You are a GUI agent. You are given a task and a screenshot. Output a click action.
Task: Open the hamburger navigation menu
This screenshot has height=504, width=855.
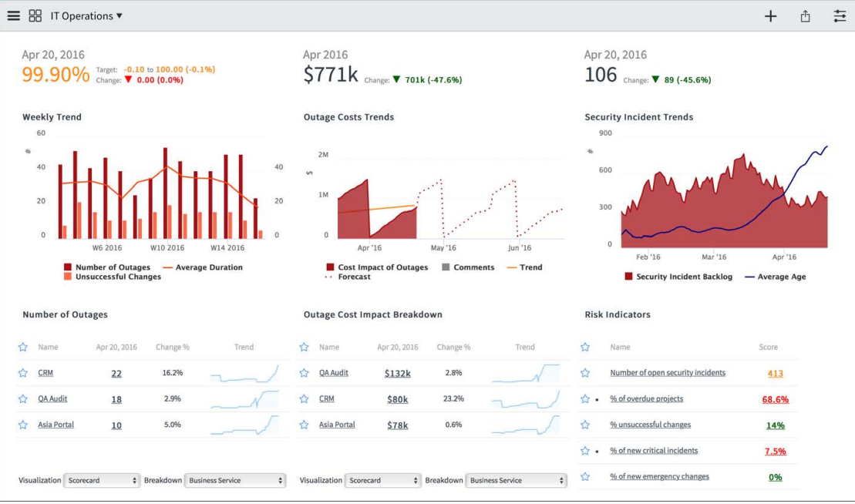pyautogui.click(x=13, y=15)
